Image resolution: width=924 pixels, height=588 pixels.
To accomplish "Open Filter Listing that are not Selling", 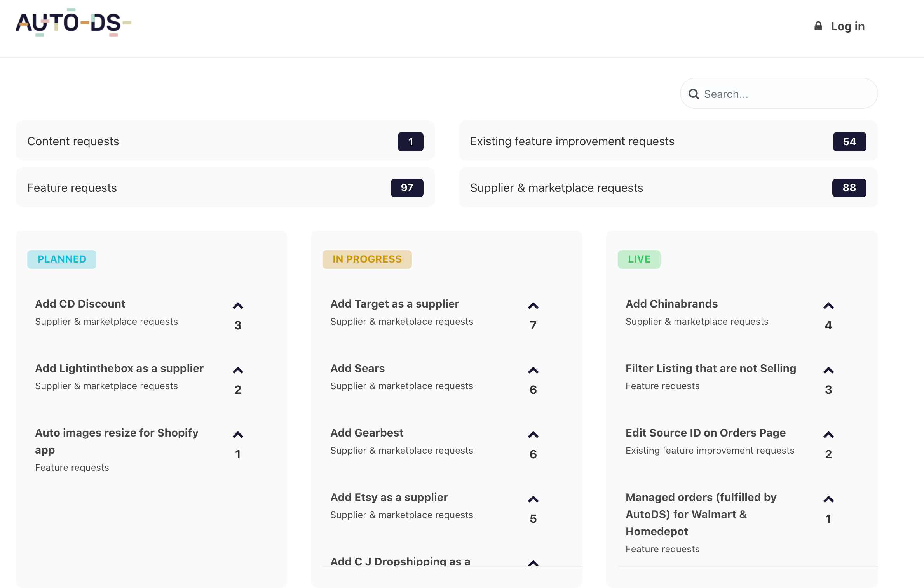I will (x=711, y=368).
